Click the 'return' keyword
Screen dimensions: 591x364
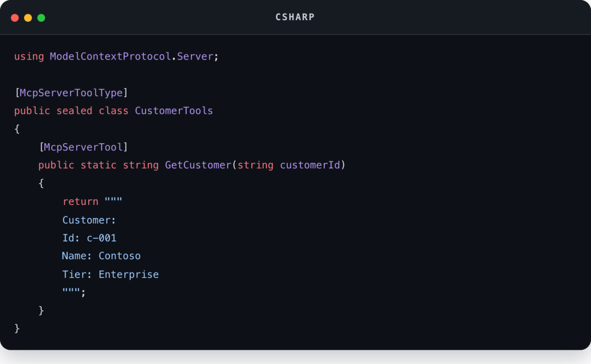80,201
